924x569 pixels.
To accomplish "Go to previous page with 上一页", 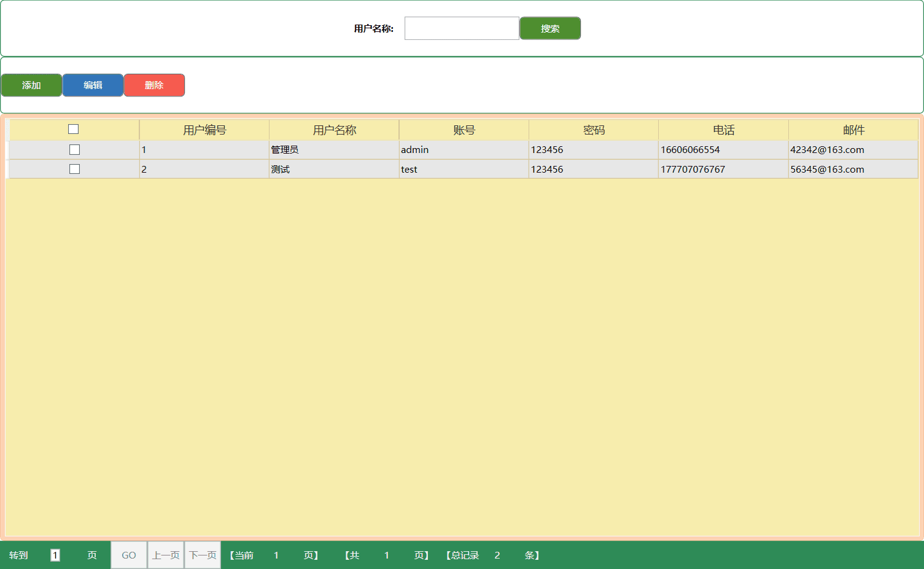I will coord(166,555).
